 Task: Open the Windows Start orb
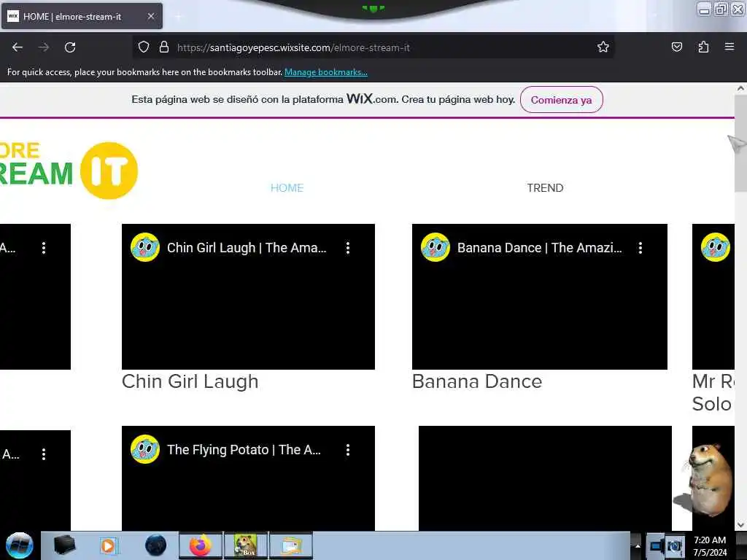(19, 545)
